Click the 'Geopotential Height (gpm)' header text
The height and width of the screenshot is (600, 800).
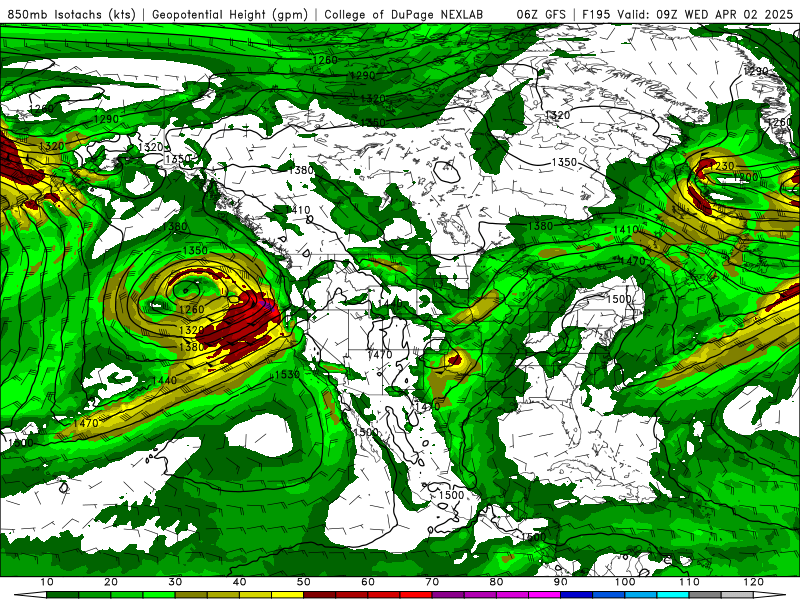click(x=230, y=14)
